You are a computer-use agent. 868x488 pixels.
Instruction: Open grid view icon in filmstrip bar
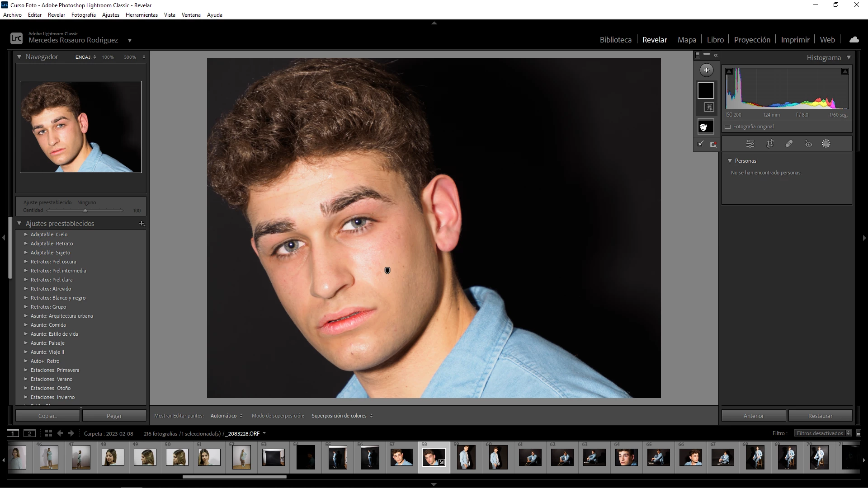(48, 433)
